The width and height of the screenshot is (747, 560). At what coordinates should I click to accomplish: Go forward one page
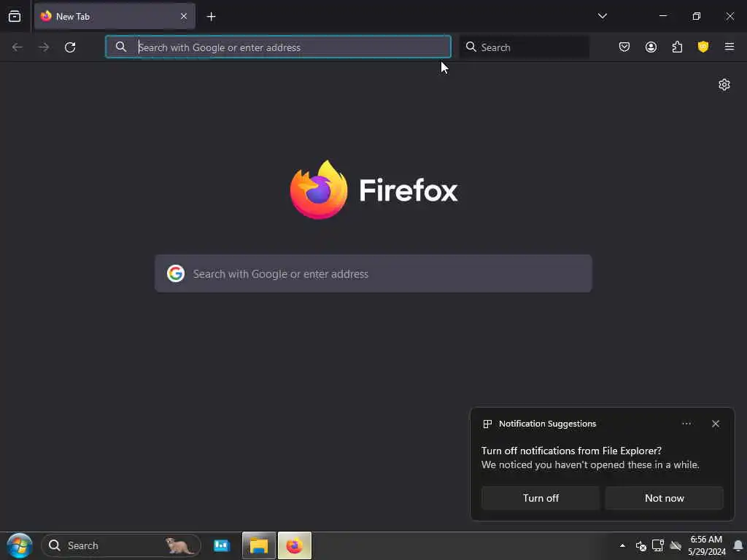(x=44, y=47)
